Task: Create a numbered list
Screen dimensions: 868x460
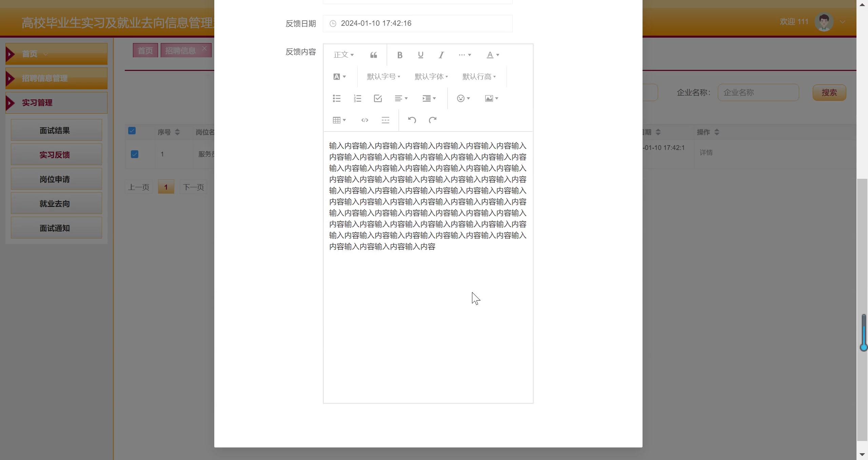Action: click(x=357, y=98)
